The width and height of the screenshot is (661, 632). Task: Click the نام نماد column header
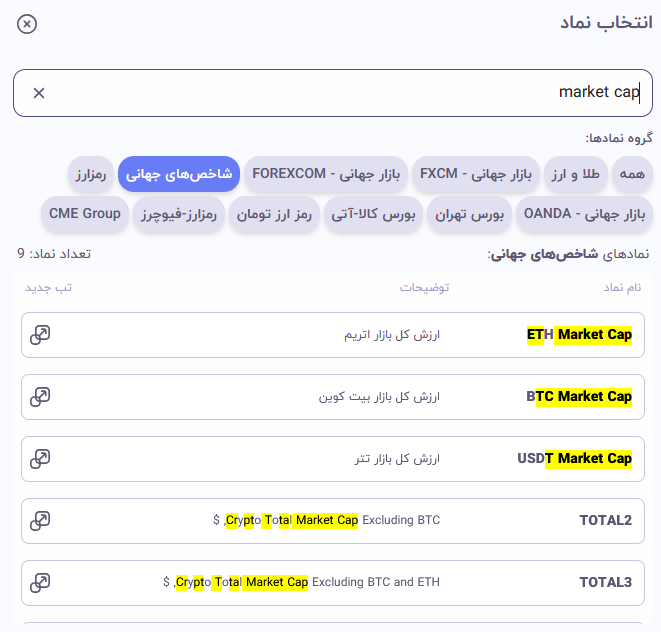tap(622, 288)
